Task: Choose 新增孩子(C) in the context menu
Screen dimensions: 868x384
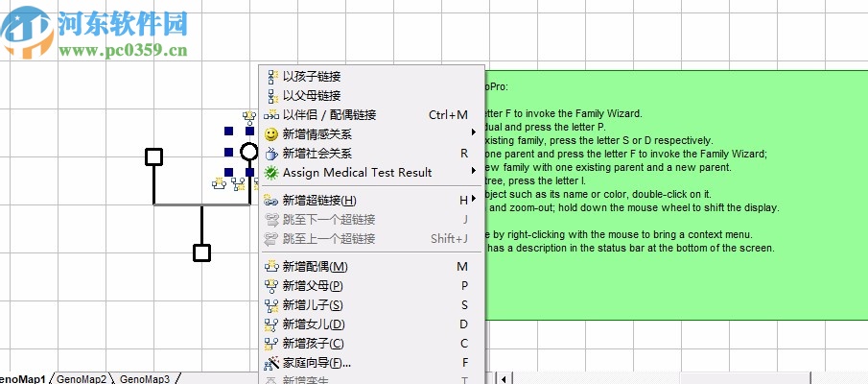Action: [372, 344]
